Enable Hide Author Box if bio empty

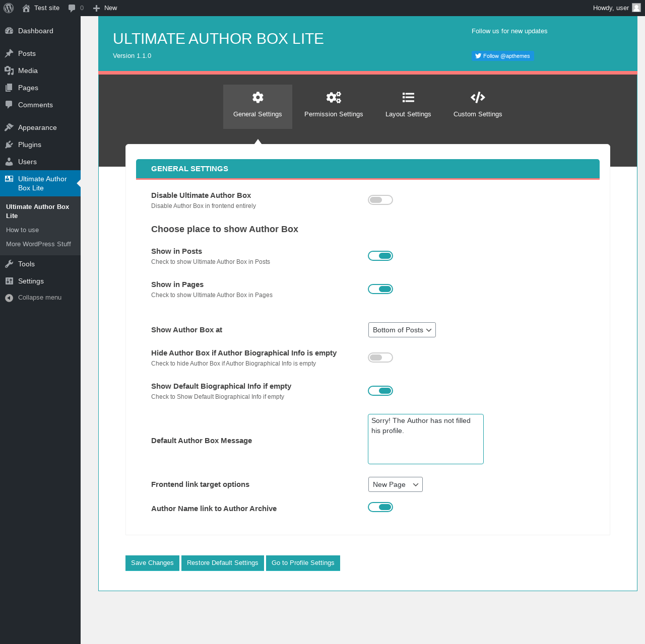coord(380,357)
